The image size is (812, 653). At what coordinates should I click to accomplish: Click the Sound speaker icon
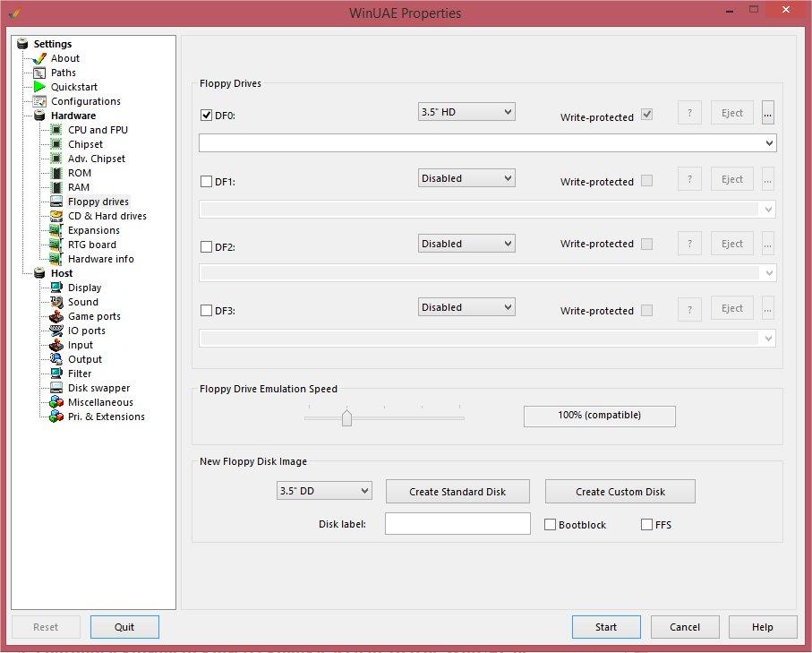pos(56,302)
